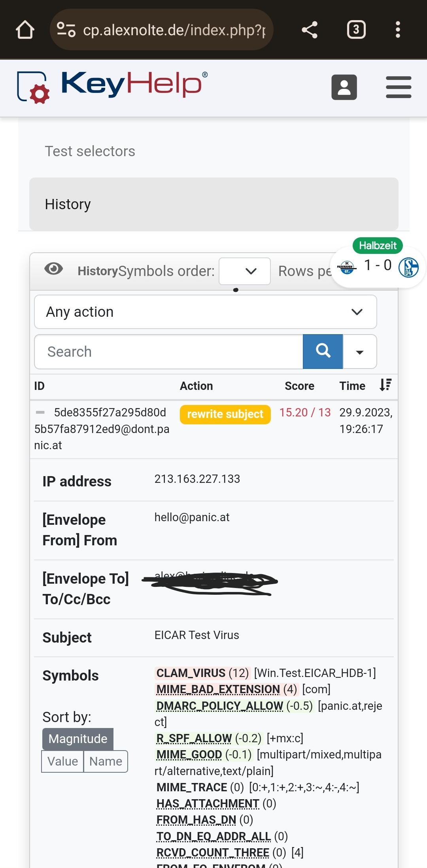Sort symbols by Magnitude

[x=78, y=739]
